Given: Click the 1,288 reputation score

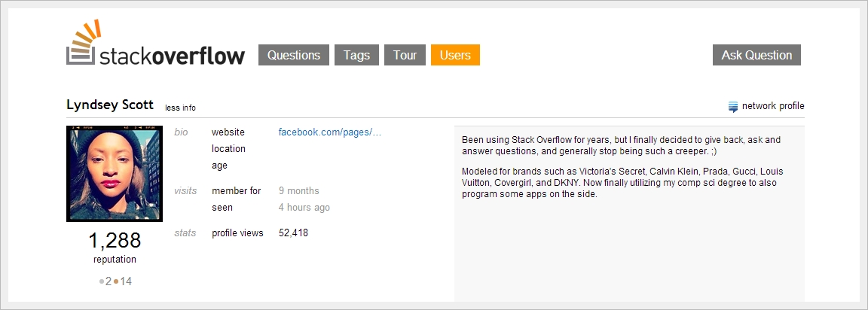Looking at the screenshot, I should coord(115,241).
